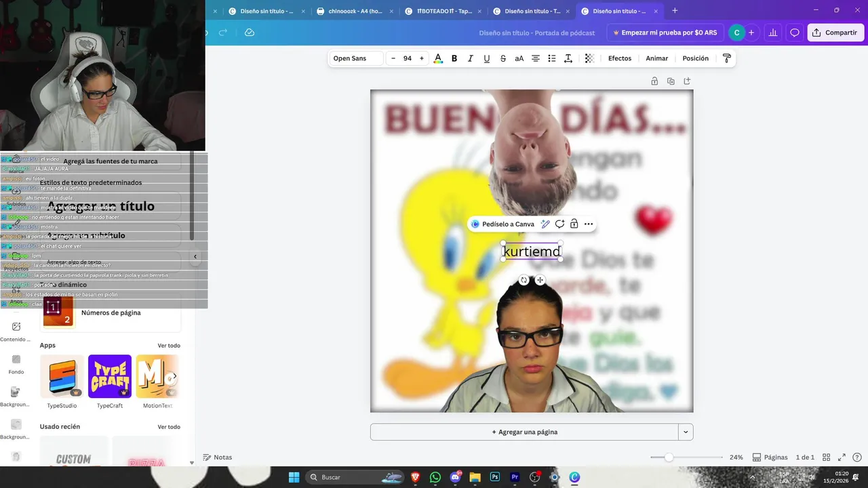The height and width of the screenshot is (488, 868).
Task: Close the chinooozk tab
Action: coord(391,11)
